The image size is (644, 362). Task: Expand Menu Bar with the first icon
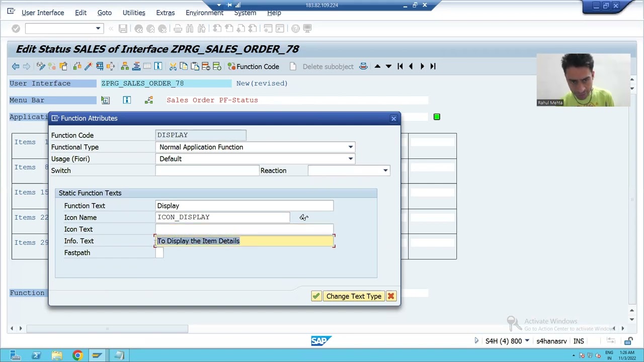point(105,100)
